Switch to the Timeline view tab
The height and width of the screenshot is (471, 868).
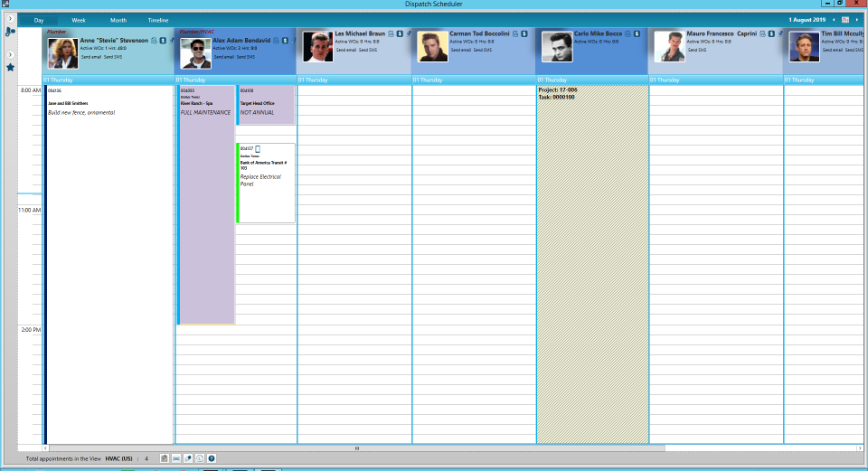[x=157, y=21]
